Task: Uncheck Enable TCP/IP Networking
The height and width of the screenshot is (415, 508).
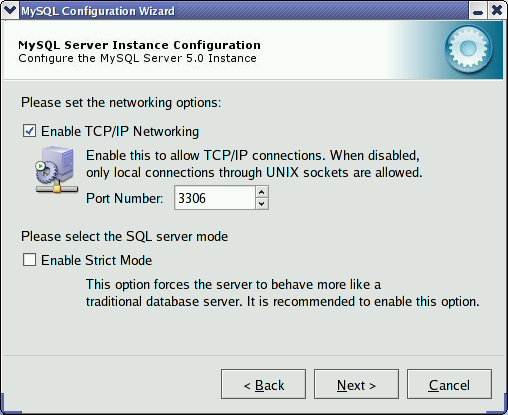Action: click(x=29, y=131)
